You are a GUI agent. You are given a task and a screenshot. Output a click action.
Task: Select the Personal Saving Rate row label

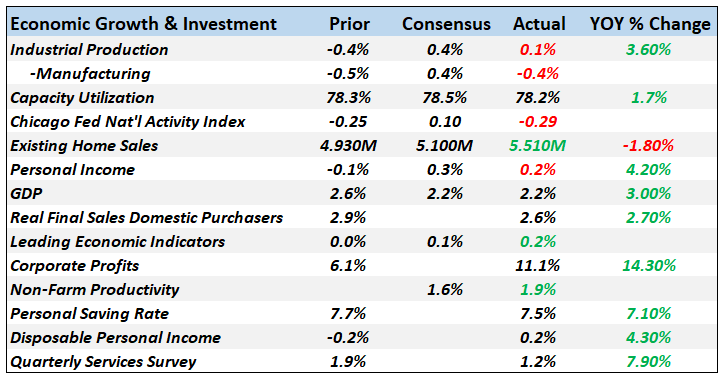(90, 314)
